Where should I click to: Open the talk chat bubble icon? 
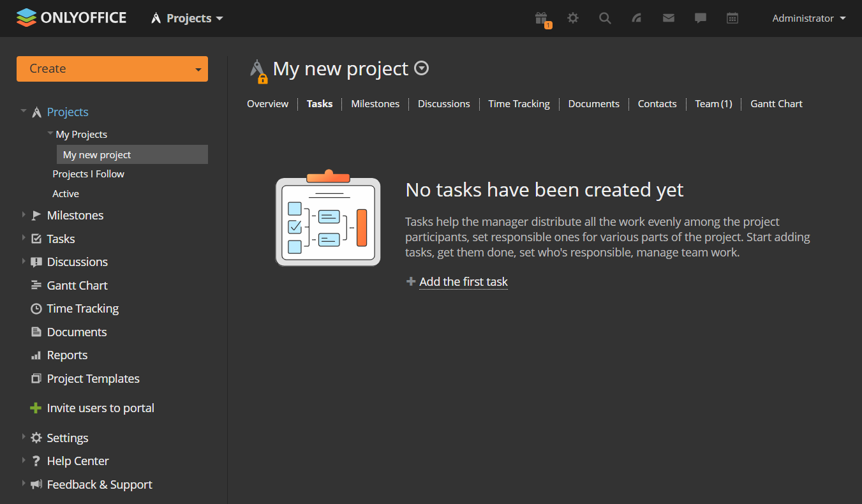[701, 18]
